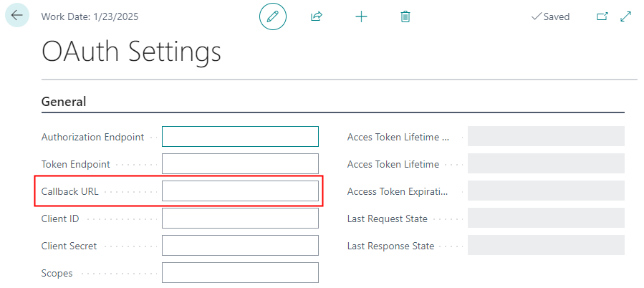
Task: Go back using the left arrow button
Action: coord(17,15)
